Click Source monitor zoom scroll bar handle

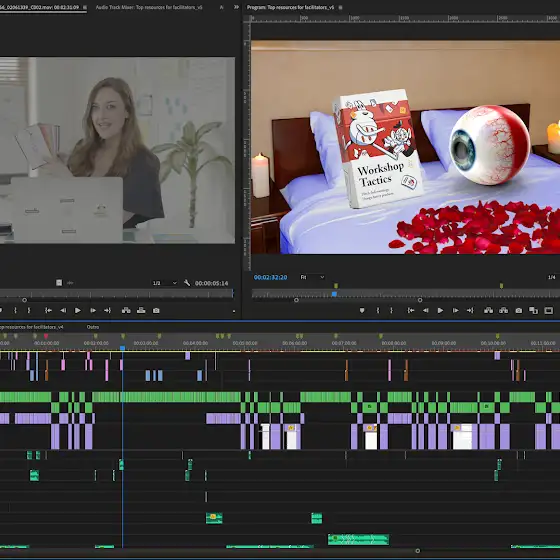24,300
